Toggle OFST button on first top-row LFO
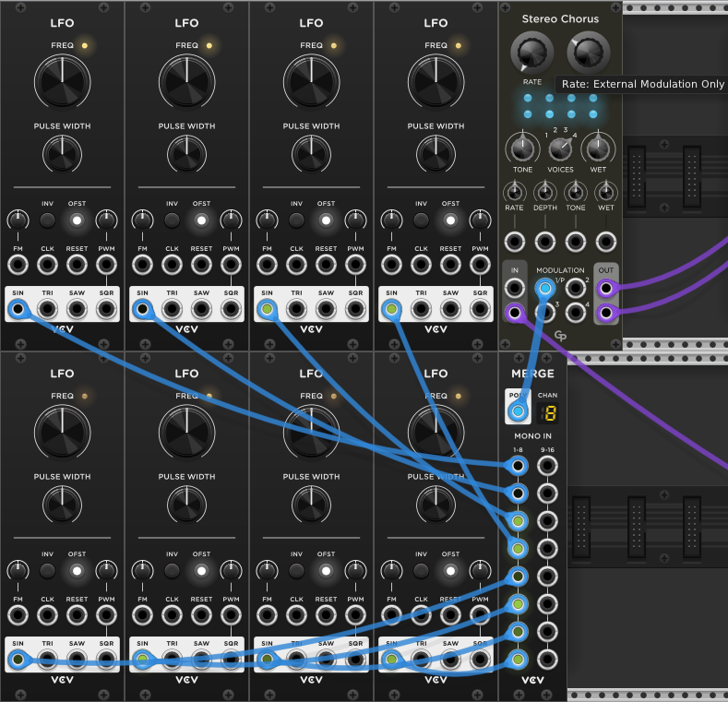The image size is (728, 702). click(78, 220)
